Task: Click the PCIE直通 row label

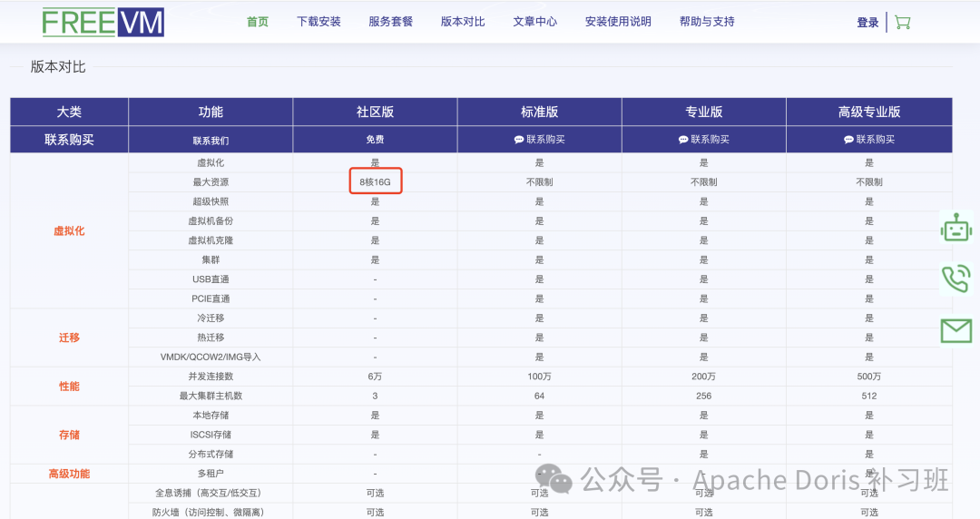Action: pyautogui.click(x=211, y=299)
